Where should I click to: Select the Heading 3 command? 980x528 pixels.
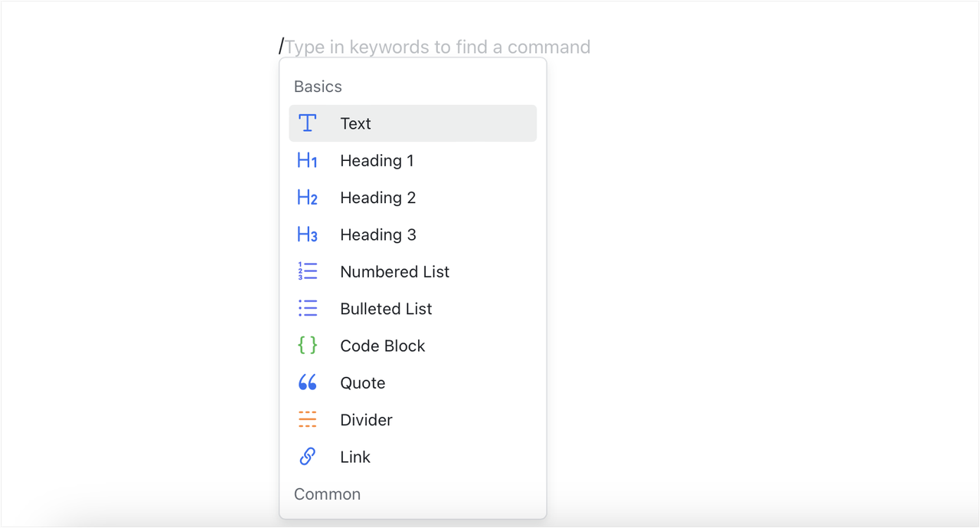coord(378,234)
